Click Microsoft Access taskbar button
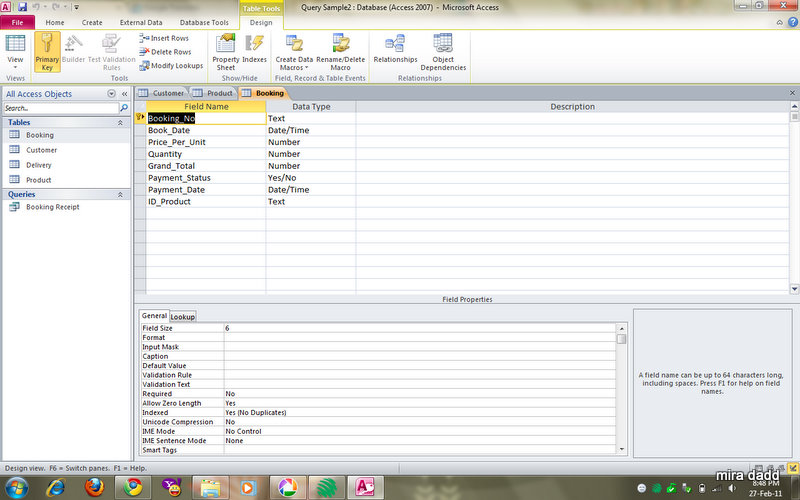The height and width of the screenshot is (500, 800). [365, 488]
